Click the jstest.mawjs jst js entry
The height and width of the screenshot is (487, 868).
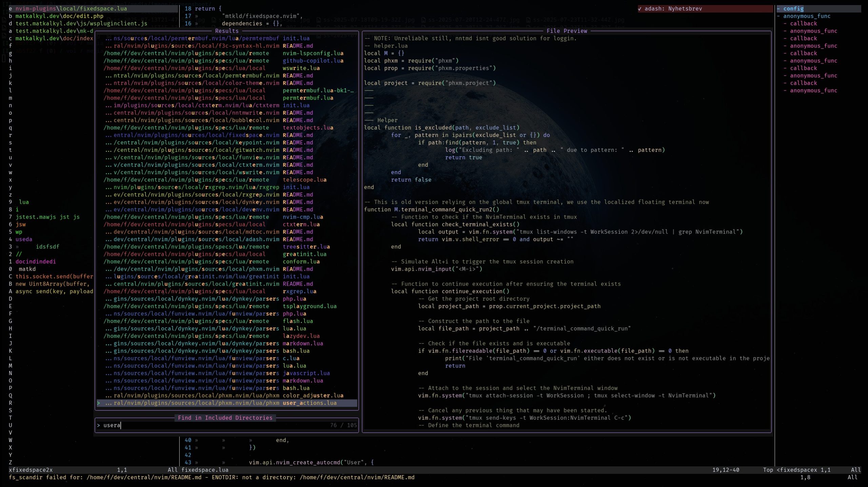point(47,217)
